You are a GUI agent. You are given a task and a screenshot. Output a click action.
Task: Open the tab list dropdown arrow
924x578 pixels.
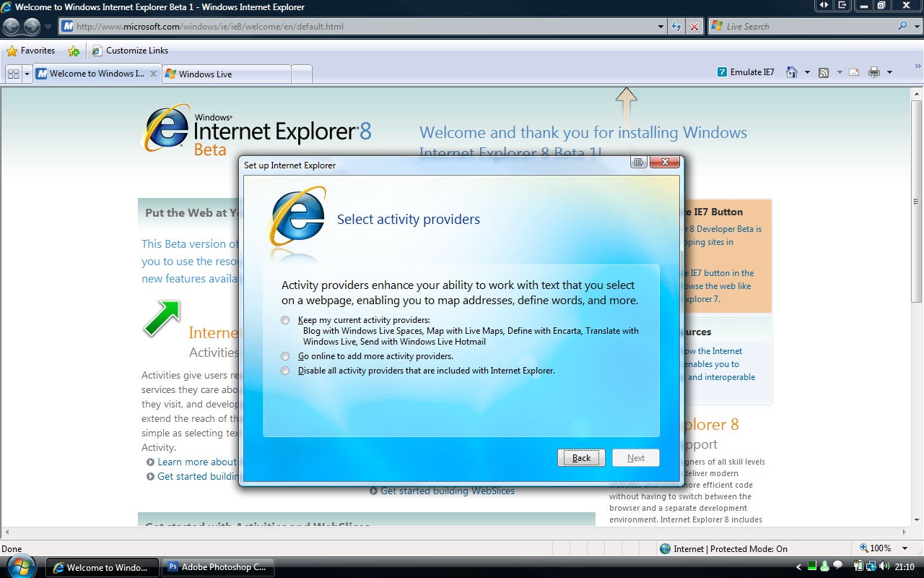pos(27,74)
